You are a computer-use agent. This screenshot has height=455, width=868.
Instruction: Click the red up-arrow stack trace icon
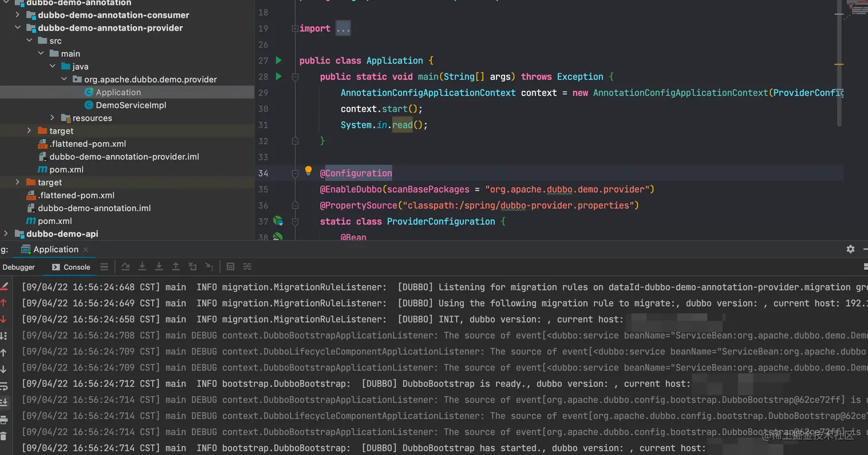pos(3,302)
